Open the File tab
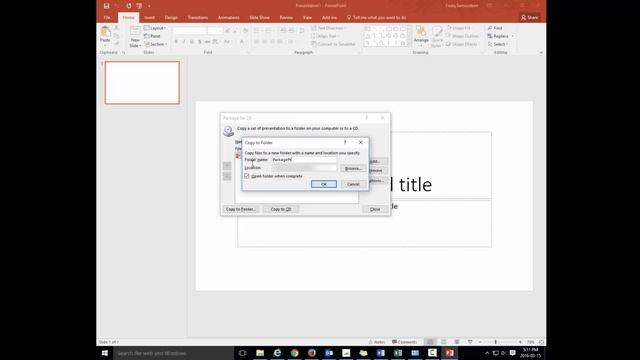 (107, 18)
